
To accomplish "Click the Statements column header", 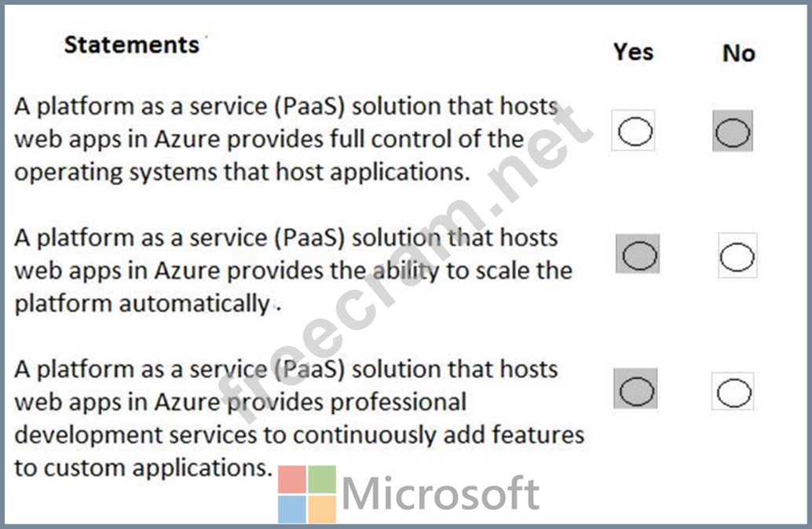I will tap(131, 45).
